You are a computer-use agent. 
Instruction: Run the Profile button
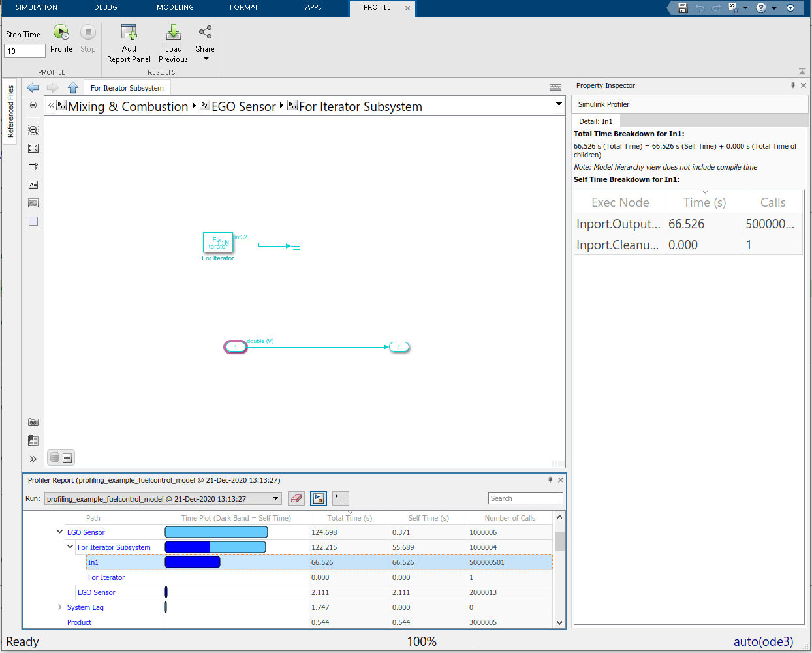[x=61, y=38]
